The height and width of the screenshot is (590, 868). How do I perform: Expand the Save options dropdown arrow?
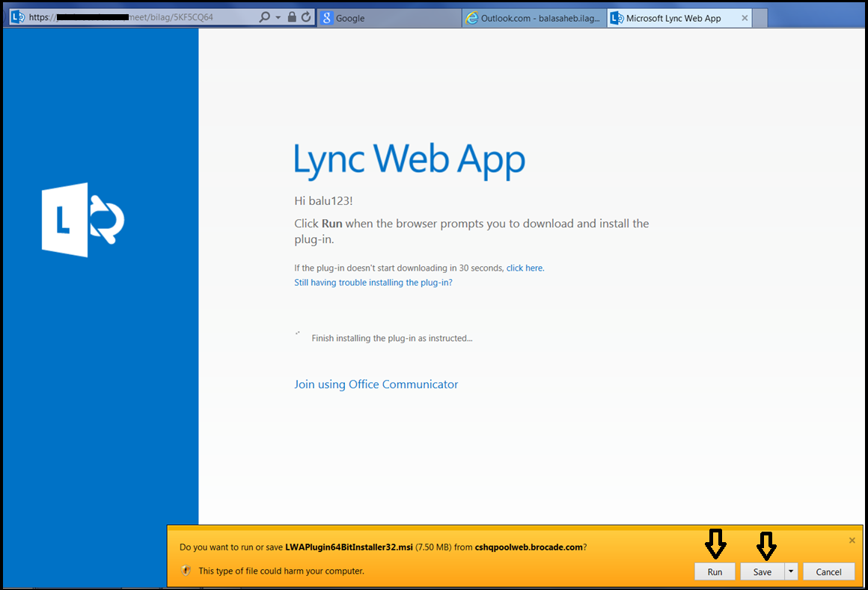click(791, 572)
